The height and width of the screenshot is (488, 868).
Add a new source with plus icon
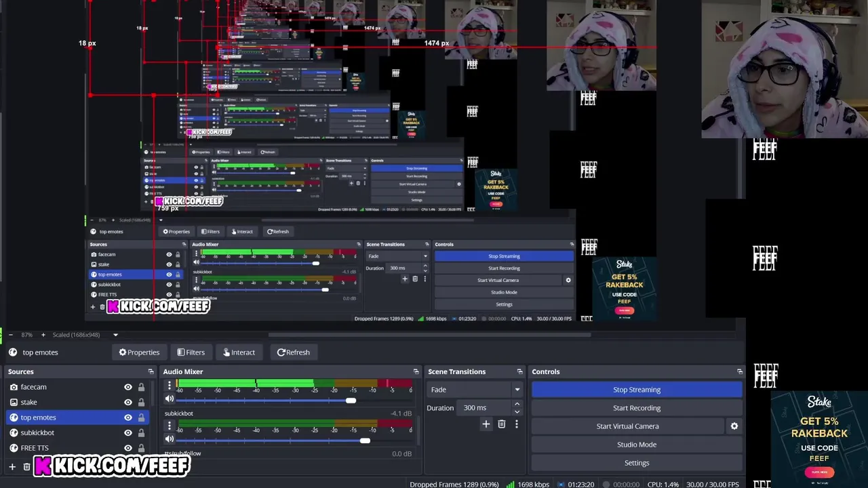pyautogui.click(x=12, y=466)
